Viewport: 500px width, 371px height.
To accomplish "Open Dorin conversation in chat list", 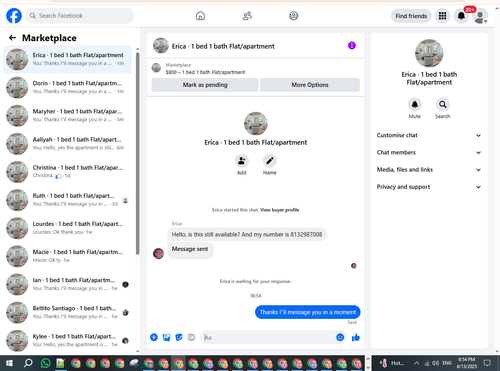I will tap(68, 87).
